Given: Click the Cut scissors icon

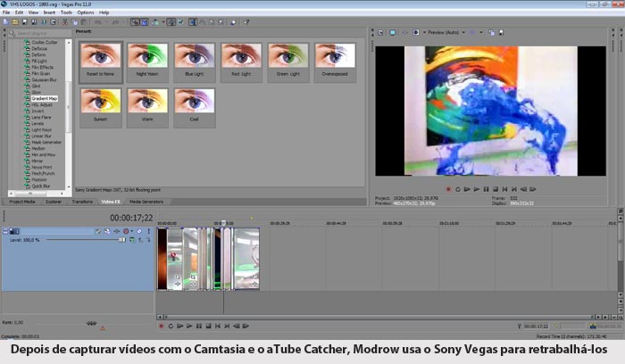Looking at the screenshot, I should point(64,22).
